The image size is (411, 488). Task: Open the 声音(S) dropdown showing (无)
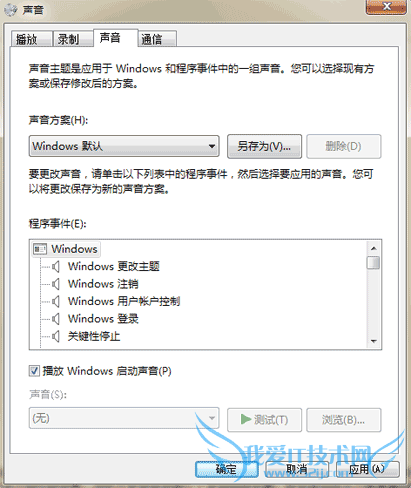coord(124,418)
